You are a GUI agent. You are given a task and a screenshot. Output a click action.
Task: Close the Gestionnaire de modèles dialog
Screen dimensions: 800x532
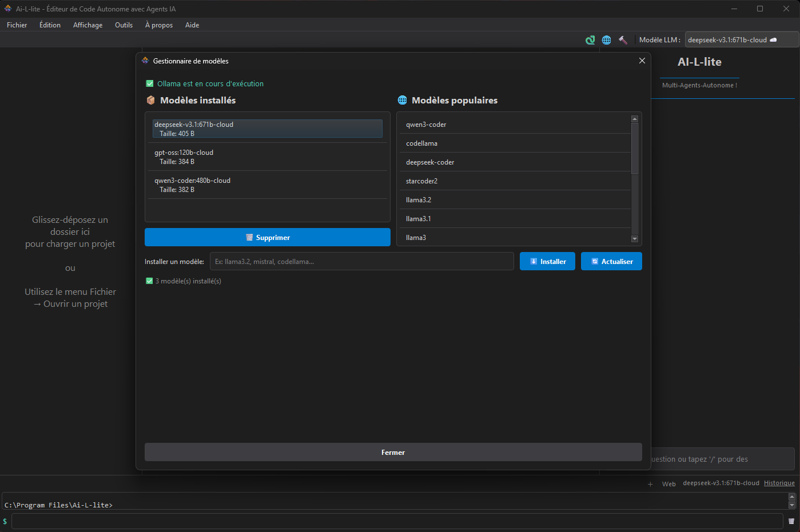642,61
